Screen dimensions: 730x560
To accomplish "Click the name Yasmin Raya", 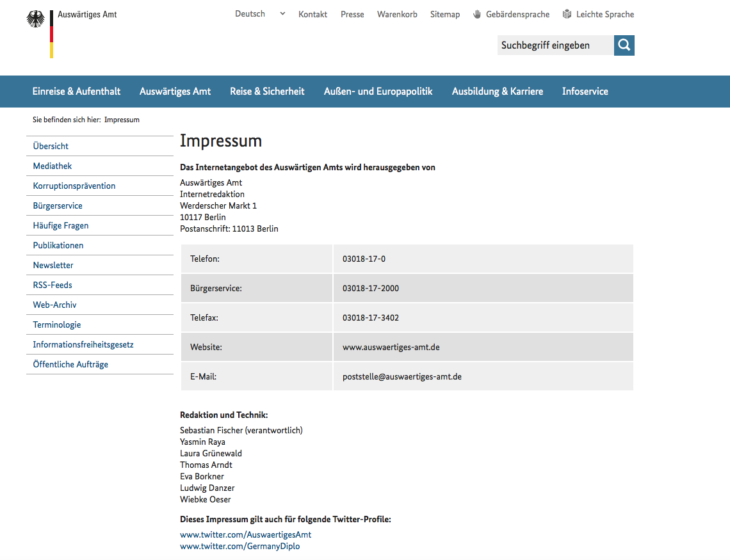I will pos(202,442).
